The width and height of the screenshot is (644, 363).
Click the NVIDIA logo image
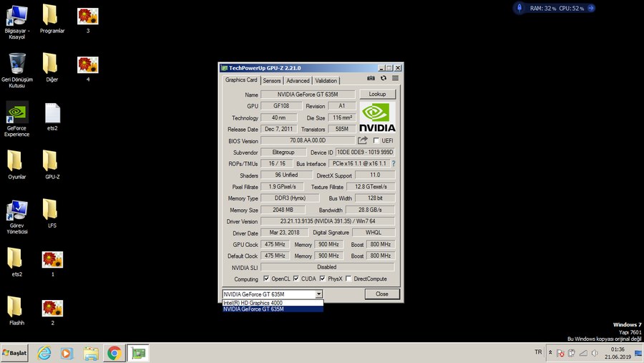coord(377,117)
